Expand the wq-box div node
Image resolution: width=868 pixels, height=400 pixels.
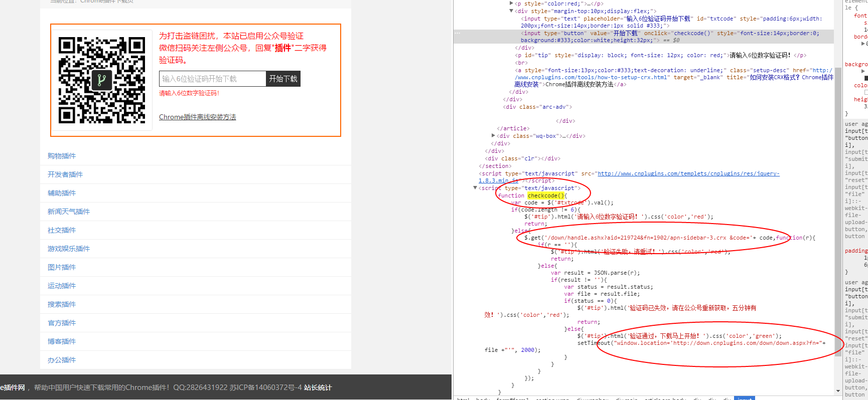click(493, 135)
